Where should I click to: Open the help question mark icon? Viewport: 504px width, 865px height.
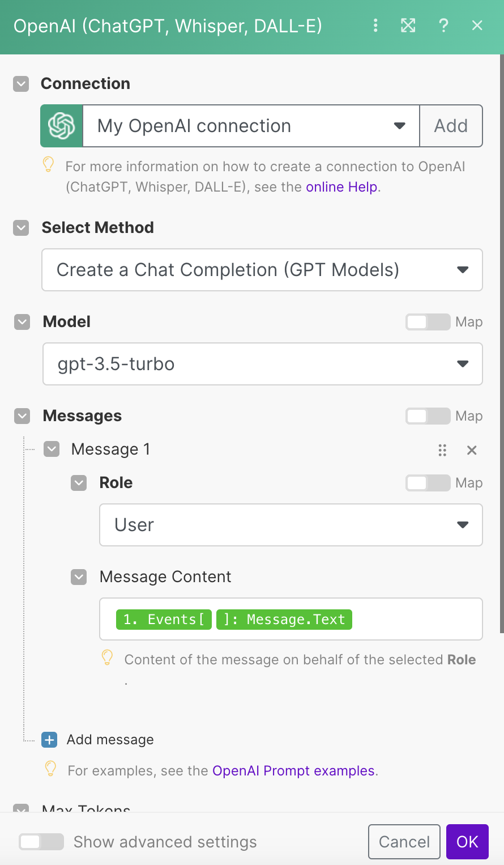pos(443,26)
